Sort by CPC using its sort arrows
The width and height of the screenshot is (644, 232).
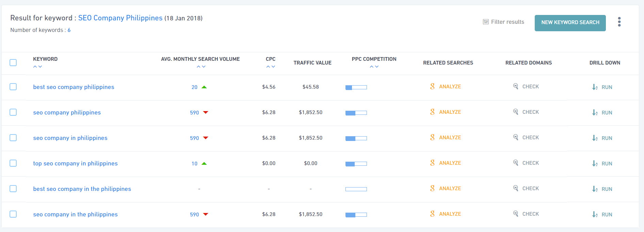pos(271,67)
